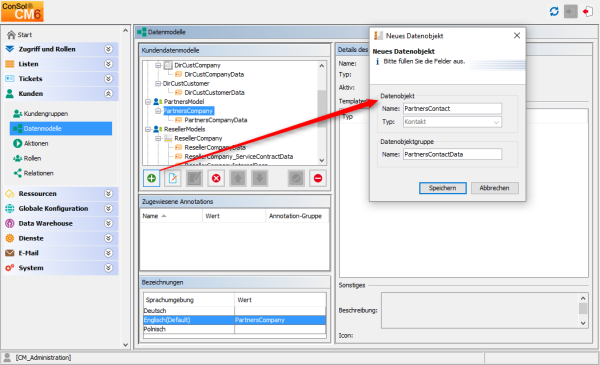This screenshot has width=600, height=365.
Task: Click the Datenobjektgruppe Name field
Action: click(452, 154)
